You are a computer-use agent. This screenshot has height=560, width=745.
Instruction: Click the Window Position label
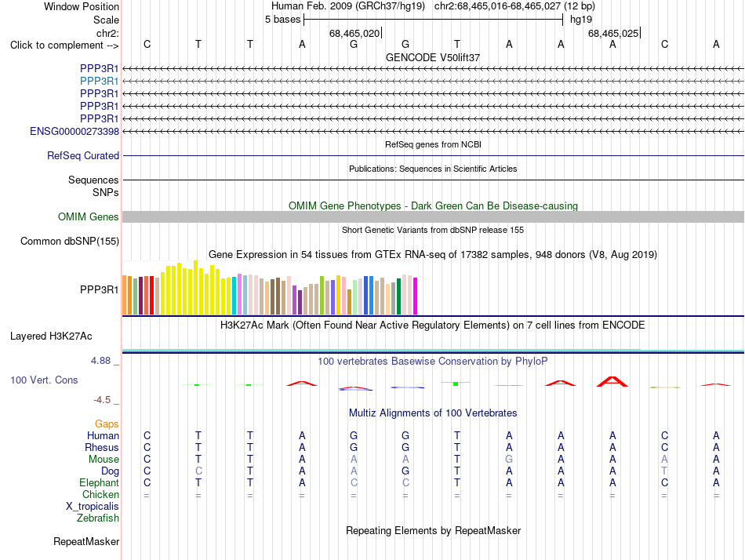(x=82, y=6)
